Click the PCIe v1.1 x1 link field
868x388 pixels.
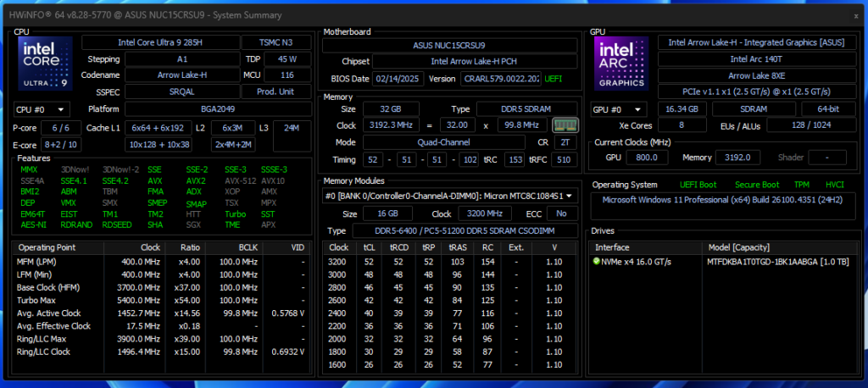tap(756, 91)
